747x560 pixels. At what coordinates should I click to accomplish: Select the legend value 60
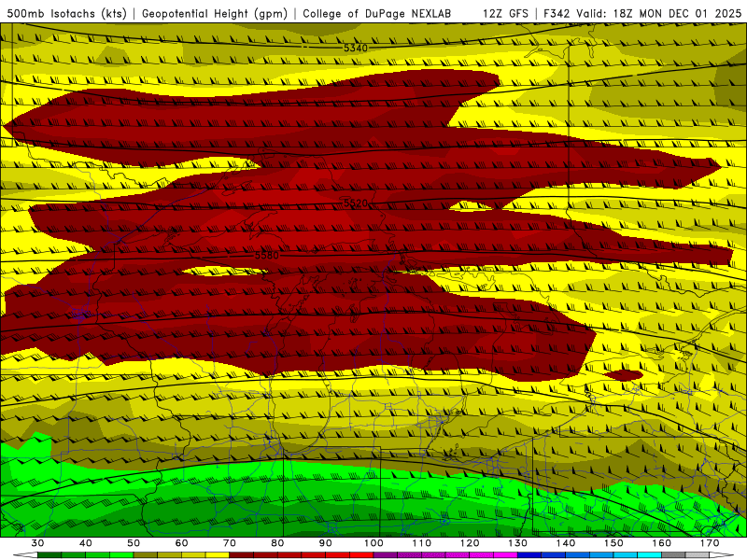pos(181,543)
